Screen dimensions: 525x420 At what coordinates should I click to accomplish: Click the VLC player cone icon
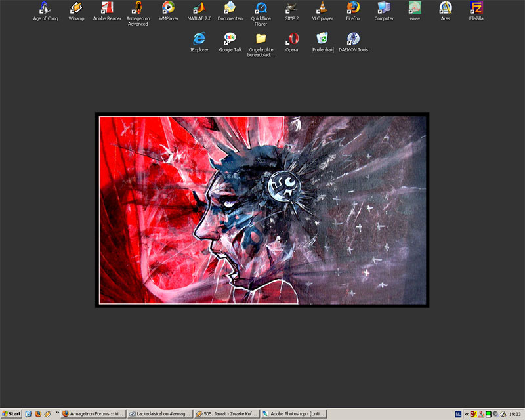[322, 9]
